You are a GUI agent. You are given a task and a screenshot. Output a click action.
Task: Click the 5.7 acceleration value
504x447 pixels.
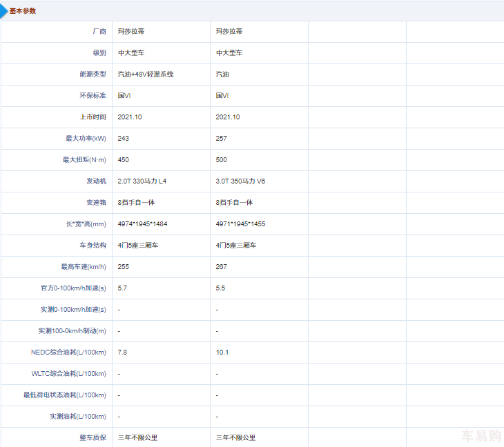122,288
